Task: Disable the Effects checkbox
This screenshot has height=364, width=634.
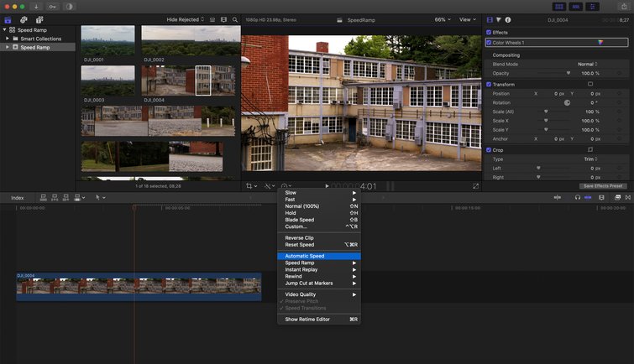Action: coord(489,33)
